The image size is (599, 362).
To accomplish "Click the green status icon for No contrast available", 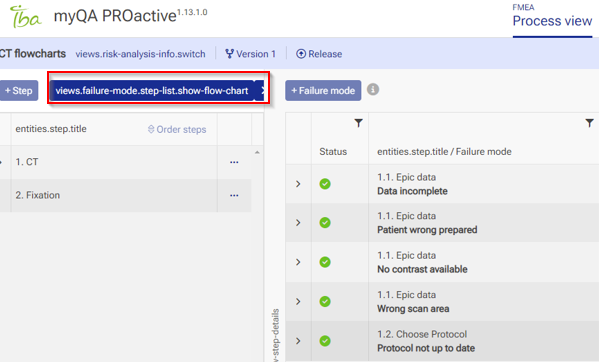I will coord(325,262).
